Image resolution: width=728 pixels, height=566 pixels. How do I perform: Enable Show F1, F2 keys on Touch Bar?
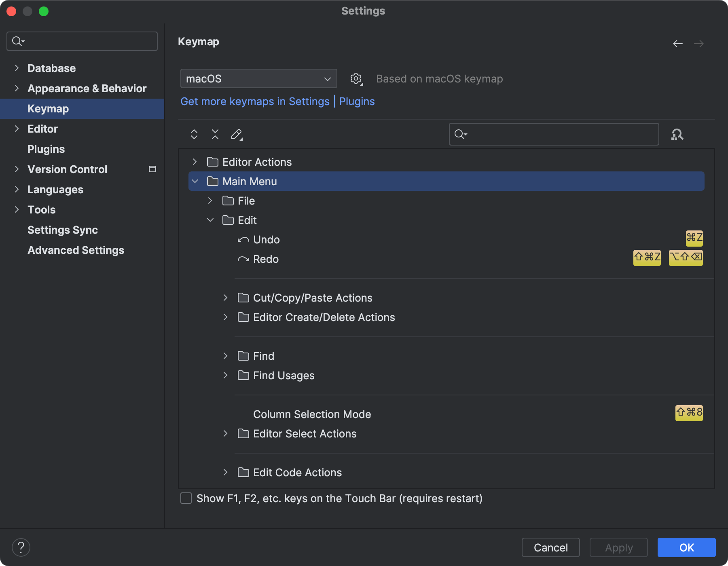pos(186,498)
